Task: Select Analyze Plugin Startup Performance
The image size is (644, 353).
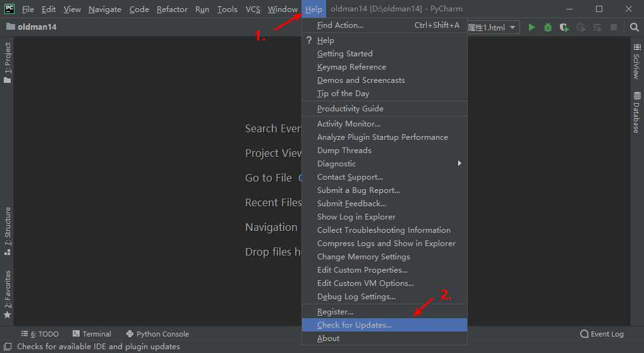Action: pos(384,137)
